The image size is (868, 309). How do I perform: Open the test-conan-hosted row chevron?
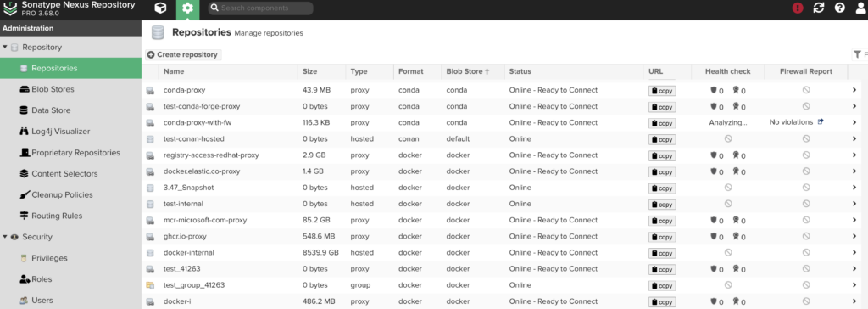(855, 139)
